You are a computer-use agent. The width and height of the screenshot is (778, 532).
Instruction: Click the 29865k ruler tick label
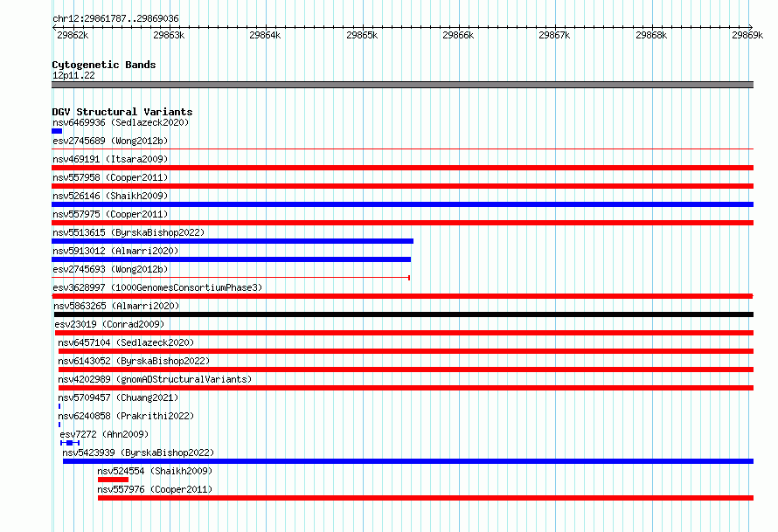pyautogui.click(x=362, y=35)
